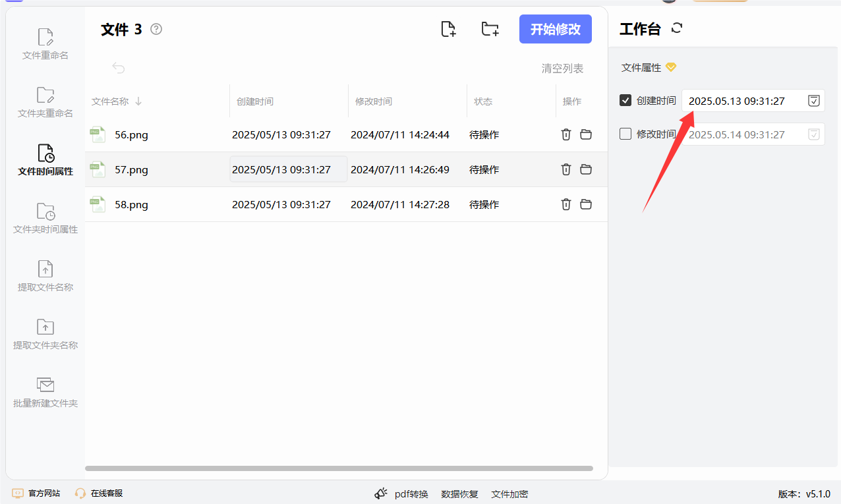
Task: Click the 操作 column header
Action: [x=572, y=101]
